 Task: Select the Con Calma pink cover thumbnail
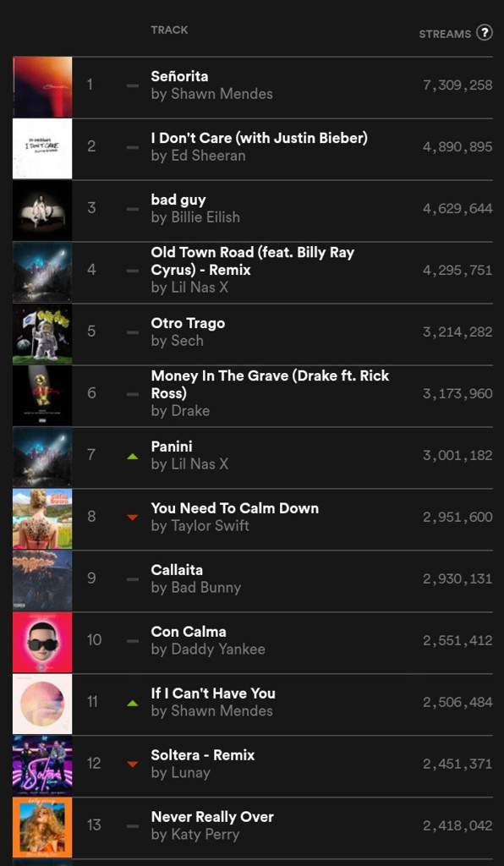pyautogui.click(x=42, y=643)
